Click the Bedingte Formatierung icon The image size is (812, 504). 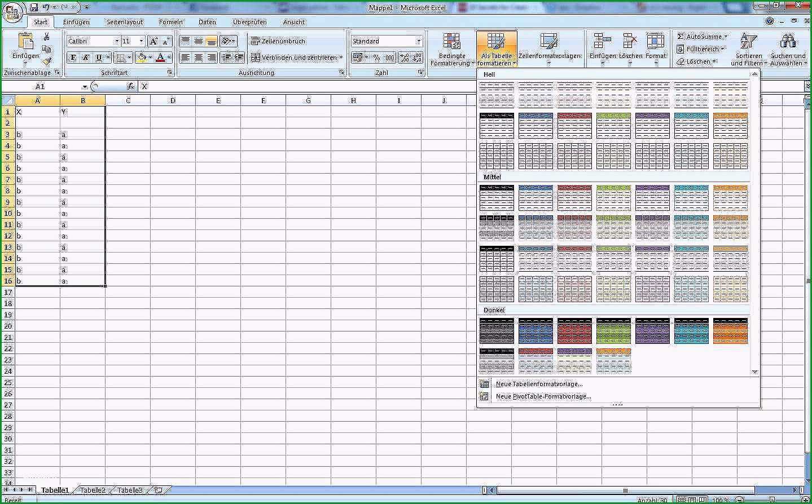point(451,42)
